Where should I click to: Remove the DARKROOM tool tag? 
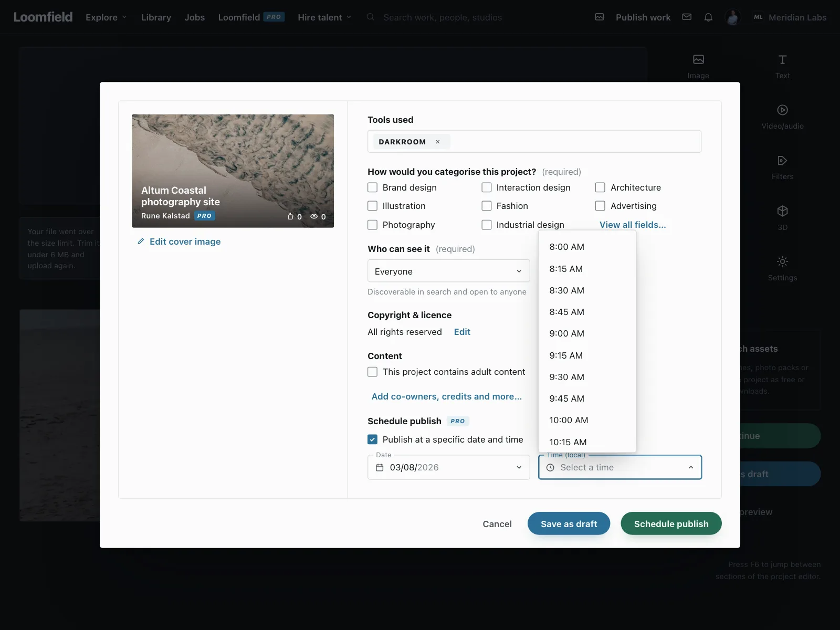[437, 142]
